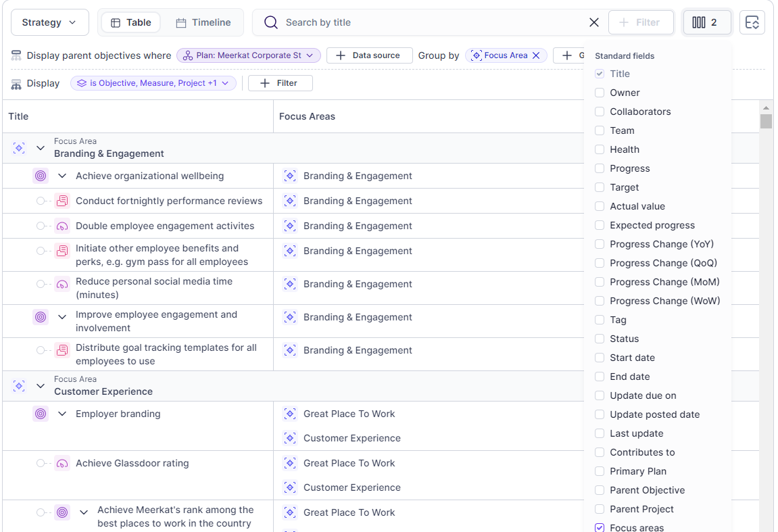The height and width of the screenshot is (532, 778).
Task: Check the Health field checkbox
Action: (x=600, y=149)
